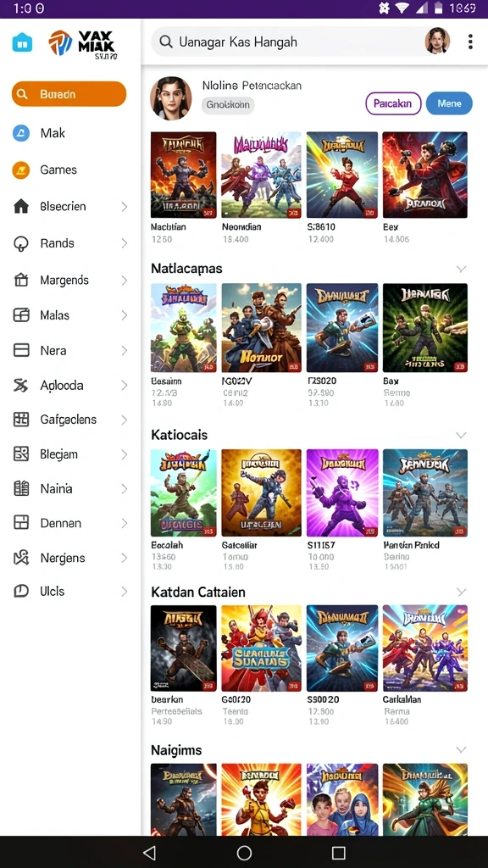Click the Katdan Cattaien section heading
The image size is (488, 868).
point(198,592)
